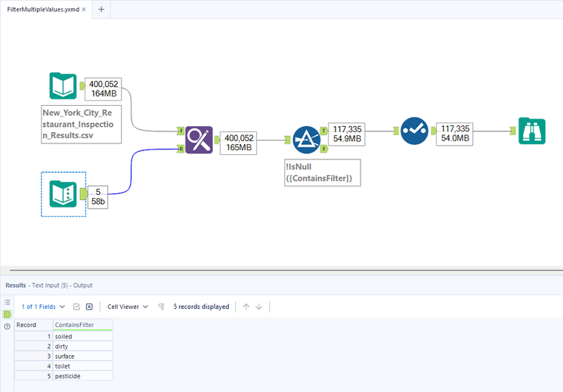The image size is (563, 392).
Task: Click the 5 58b record count label
Action: pos(97,196)
